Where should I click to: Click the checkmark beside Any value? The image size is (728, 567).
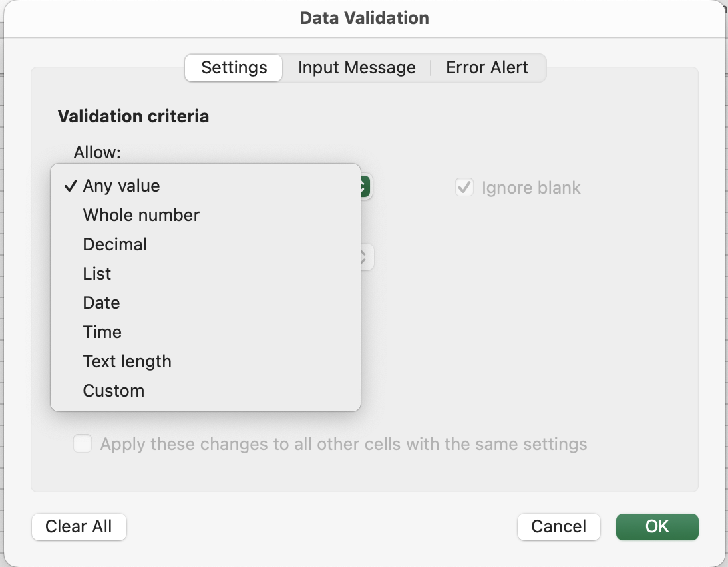coord(70,186)
